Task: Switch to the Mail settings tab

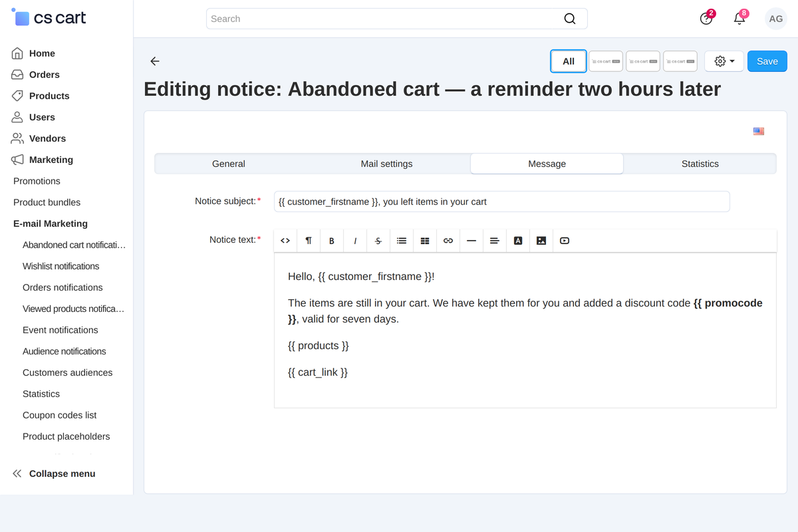Action: (x=386, y=164)
